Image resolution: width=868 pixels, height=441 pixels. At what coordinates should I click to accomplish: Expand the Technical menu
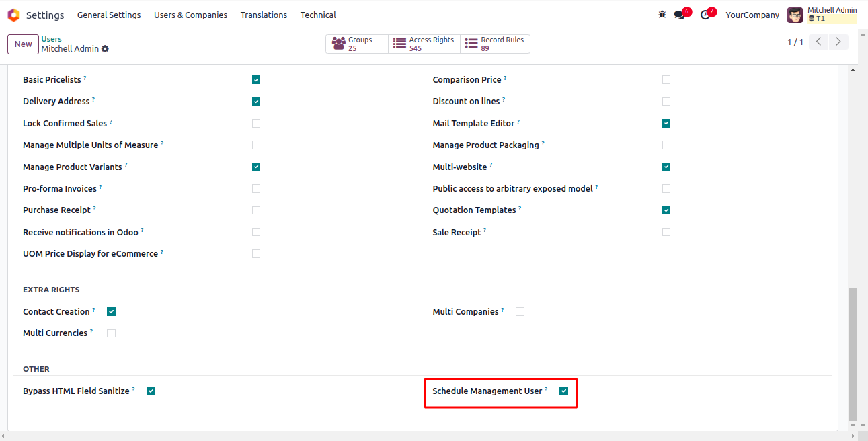pos(318,15)
